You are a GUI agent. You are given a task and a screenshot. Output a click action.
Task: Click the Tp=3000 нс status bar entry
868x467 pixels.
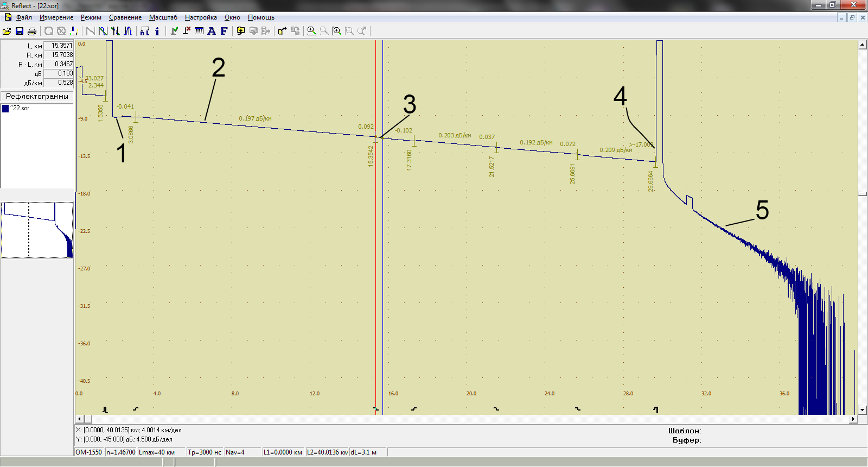(x=205, y=452)
